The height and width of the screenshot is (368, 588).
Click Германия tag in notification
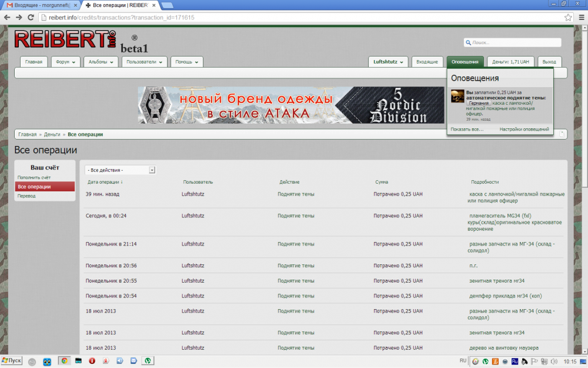[479, 103]
